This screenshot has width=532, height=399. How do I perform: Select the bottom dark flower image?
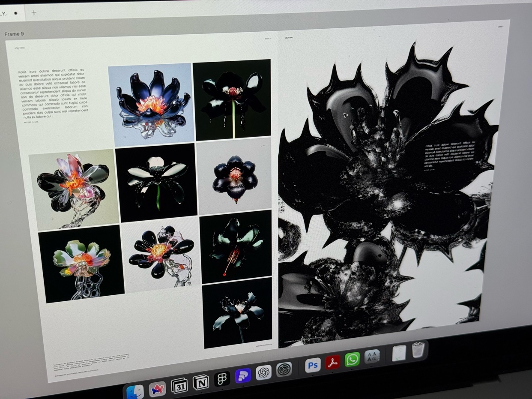click(237, 312)
